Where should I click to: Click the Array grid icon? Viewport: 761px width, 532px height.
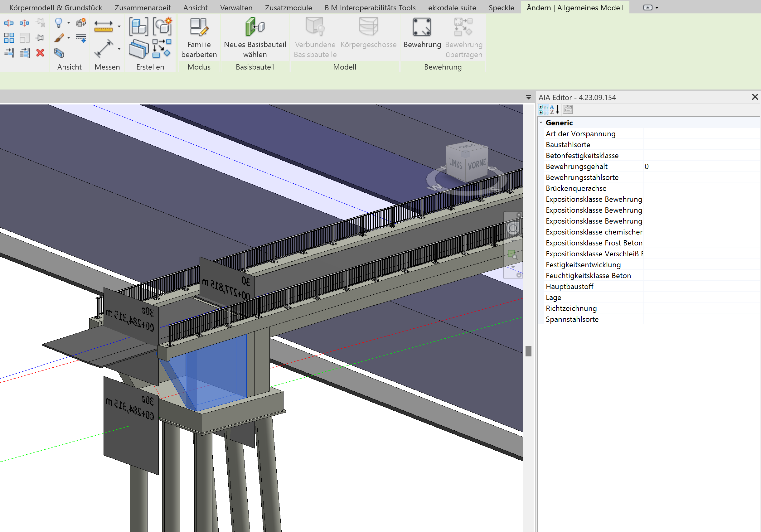9,38
